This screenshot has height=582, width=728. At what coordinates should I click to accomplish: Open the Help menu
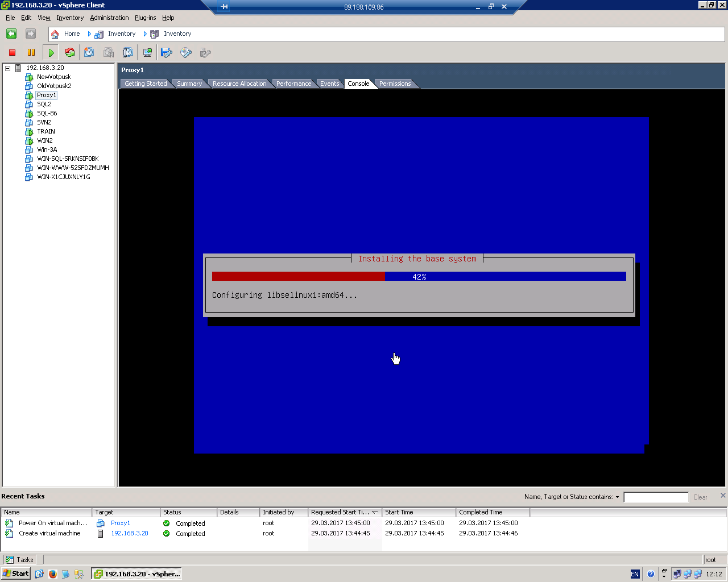pos(168,18)
